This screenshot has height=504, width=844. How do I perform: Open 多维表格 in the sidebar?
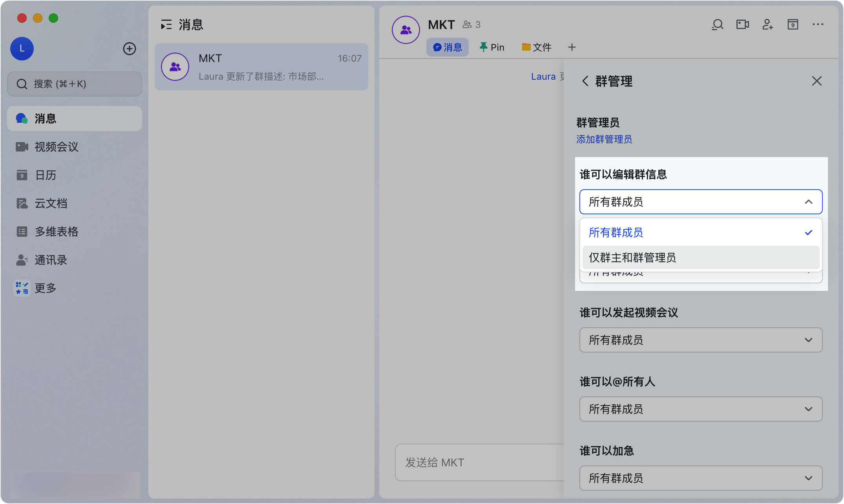coord(75,232)
